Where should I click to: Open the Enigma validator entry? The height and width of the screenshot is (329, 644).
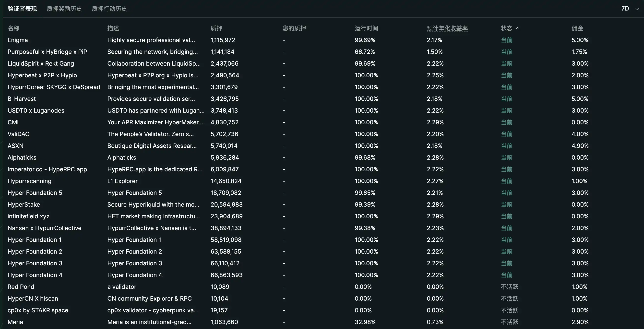pyautogui.click(x=17, y=40)
